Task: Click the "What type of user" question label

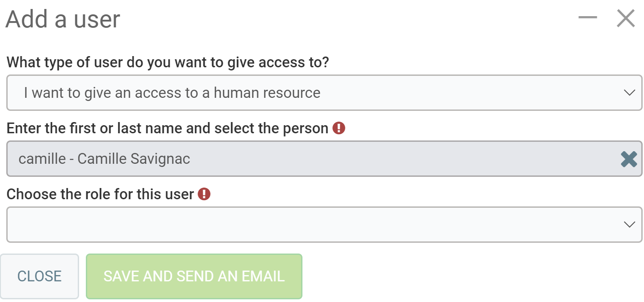Action: tap(168, 62)
